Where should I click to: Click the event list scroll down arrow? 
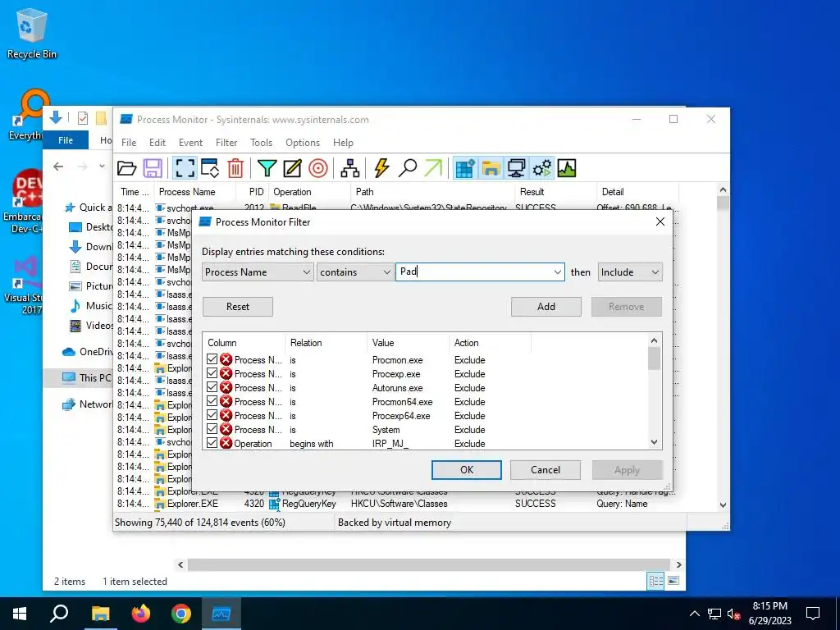point(723,504)
